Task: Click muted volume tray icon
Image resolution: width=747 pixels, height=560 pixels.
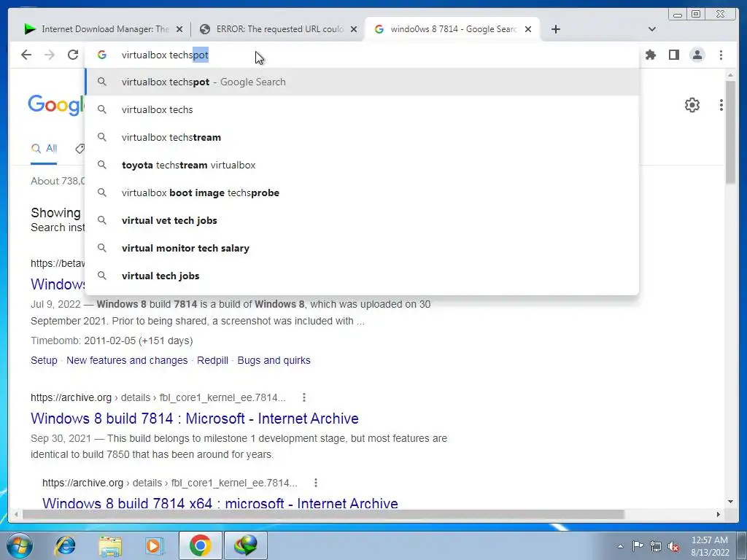Action: coord(673,546)
